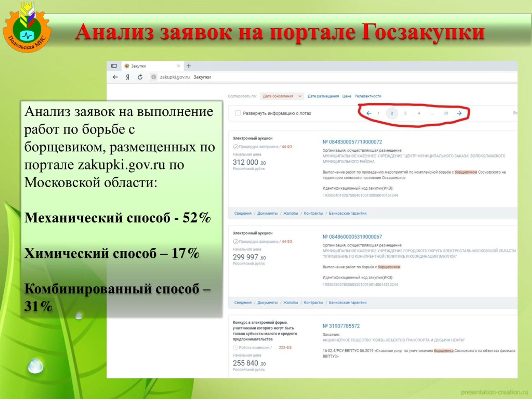532x399 pixels.
Task: Sort results by 'Цене'
Action: click(x=347, y=96)
